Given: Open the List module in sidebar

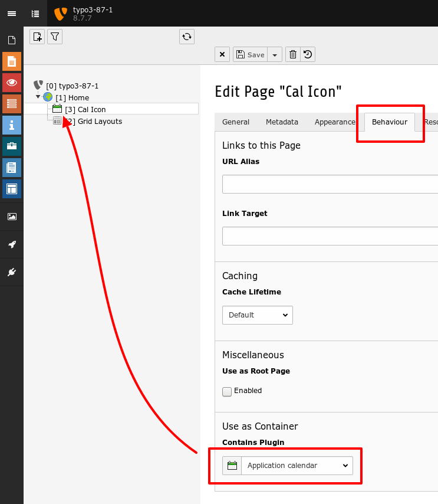Looking at the screenshot, I should click(x=12, y=104).
